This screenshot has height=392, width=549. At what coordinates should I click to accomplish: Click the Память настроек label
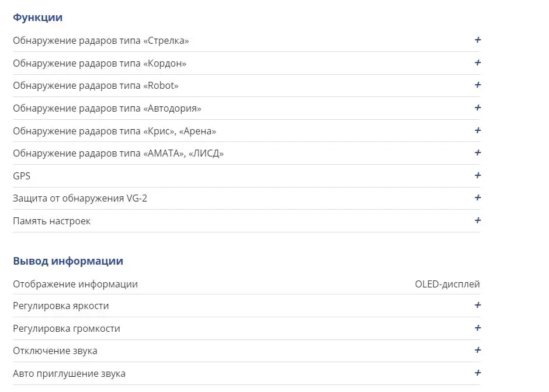51,221
